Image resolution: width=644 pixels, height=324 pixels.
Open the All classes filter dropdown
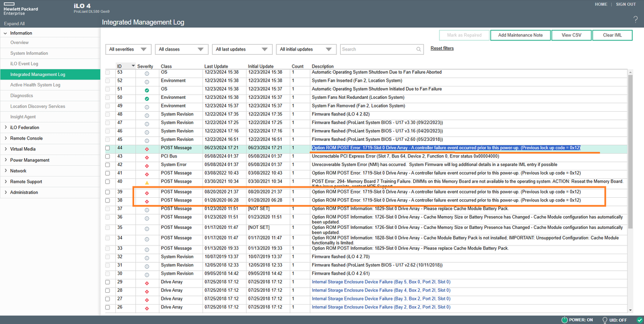click(x=182, y=49)
